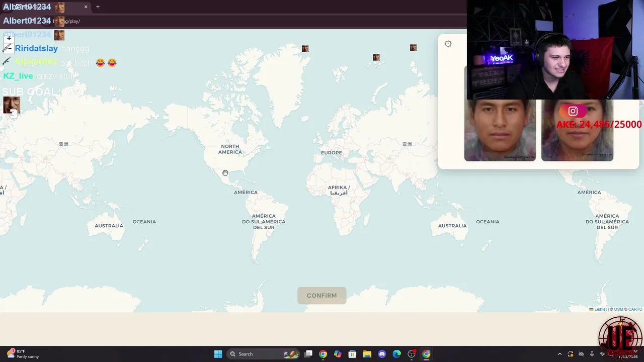Screen dimensions: 644x362
Task: Switch to OBS Studio in the taskbar
Action: tap(412, 354)
